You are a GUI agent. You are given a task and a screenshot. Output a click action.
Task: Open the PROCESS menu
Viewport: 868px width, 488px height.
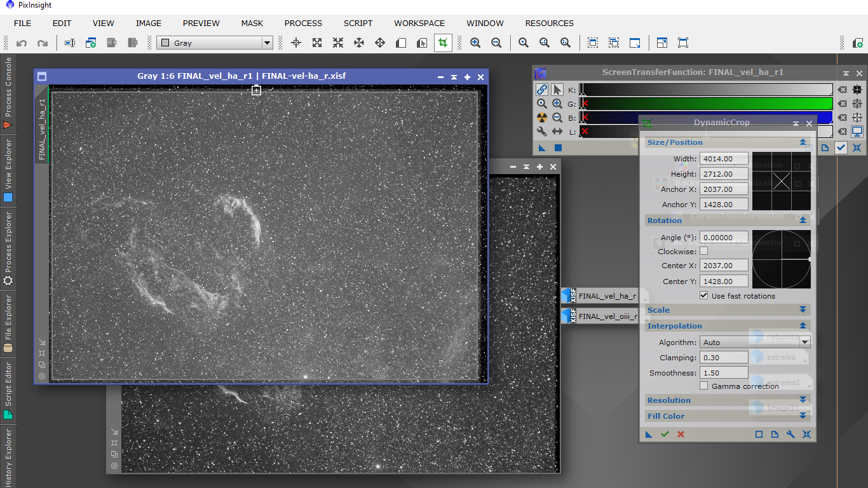tap(303, 23)
